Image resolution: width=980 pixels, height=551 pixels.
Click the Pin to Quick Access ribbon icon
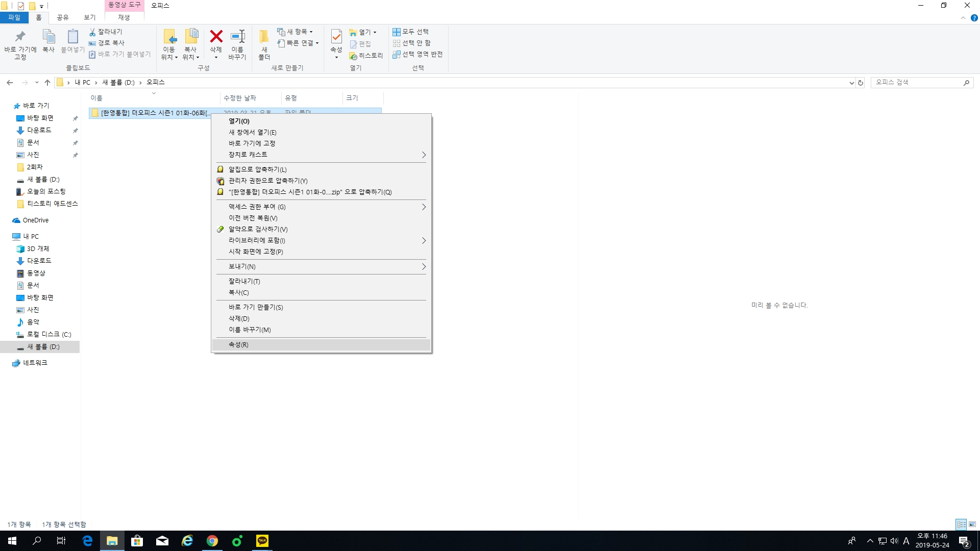pyautogui.click(x=20, y=37)
